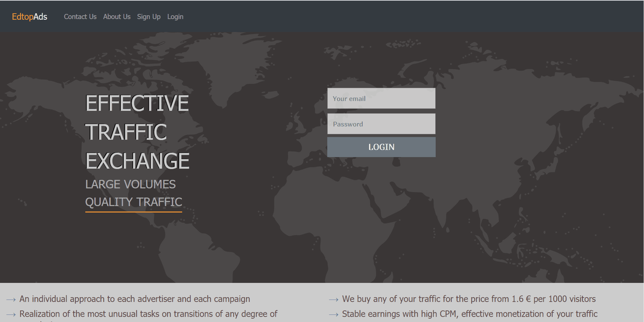Click arrow icon beside 'We buy any'
The width and height of the screenshot is (644, 322).
(x=334, y=300)
